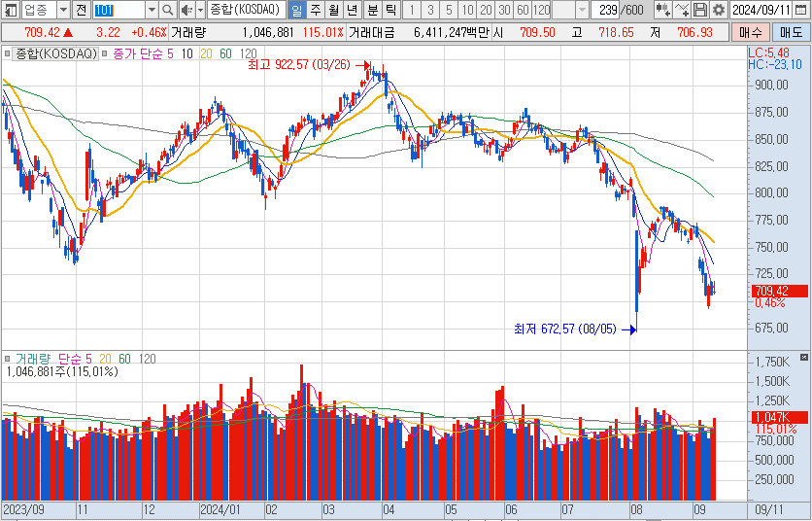
Task: Toggle the left panel layout icon
Action: pos(11,10)
